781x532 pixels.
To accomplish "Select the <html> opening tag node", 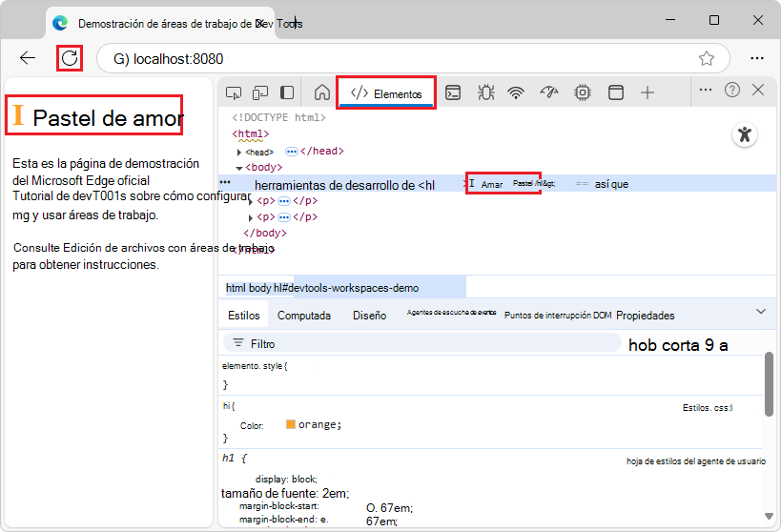I will 251,134.
